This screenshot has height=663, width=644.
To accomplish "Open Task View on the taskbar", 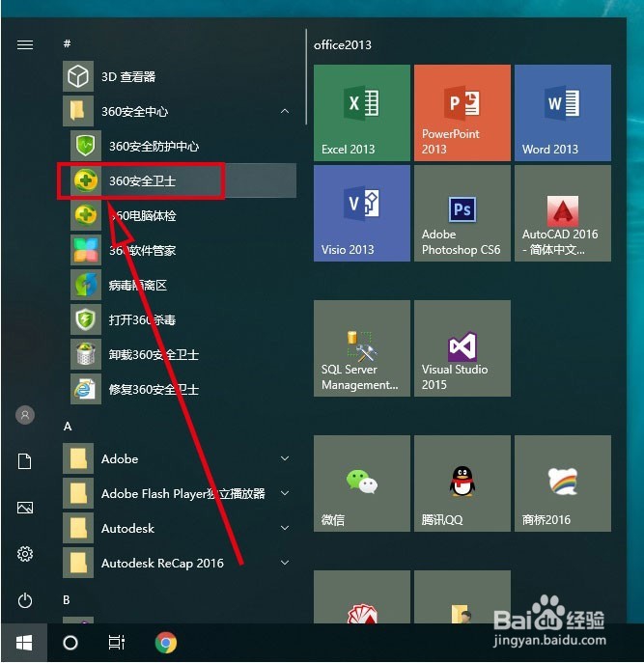I will point(117,643).
